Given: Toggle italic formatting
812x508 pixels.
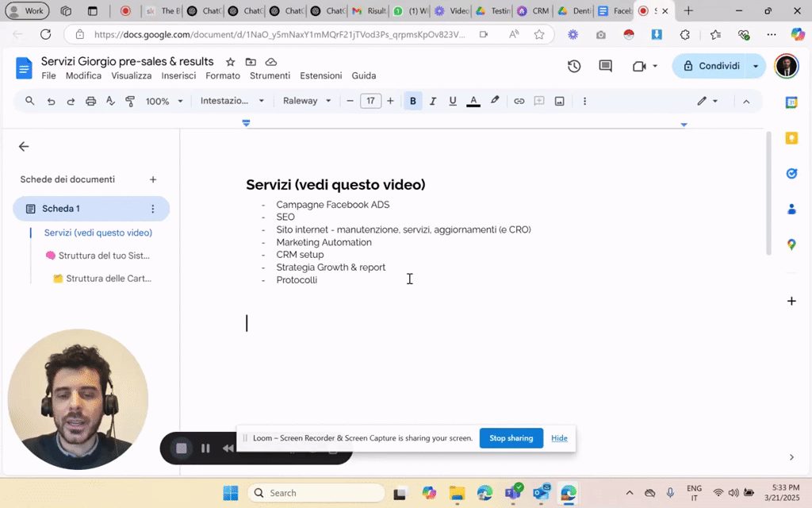Looking at the screenshot, I should pos(433,101).
